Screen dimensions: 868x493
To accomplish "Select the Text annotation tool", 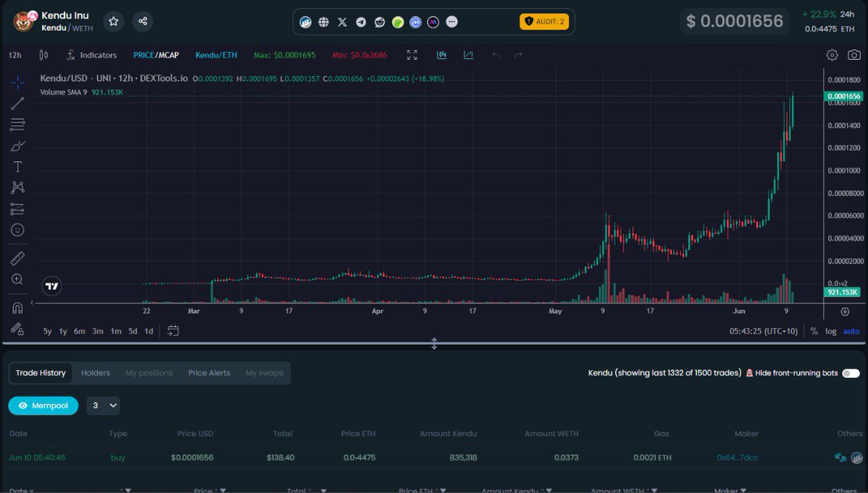I will (17, 167).
